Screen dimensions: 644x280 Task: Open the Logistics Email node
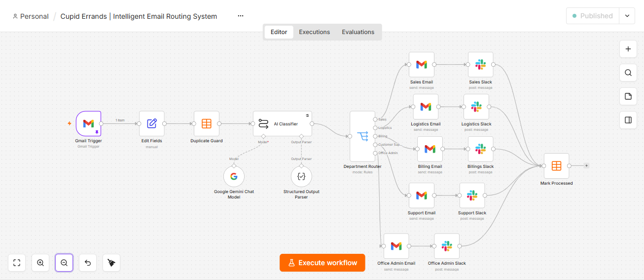[x=426, y=107]
